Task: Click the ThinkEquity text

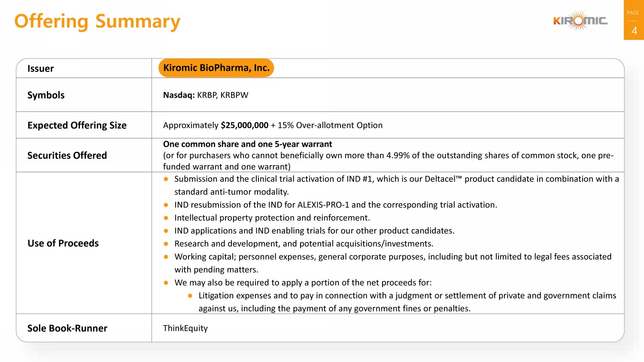Action: point(185,328)
